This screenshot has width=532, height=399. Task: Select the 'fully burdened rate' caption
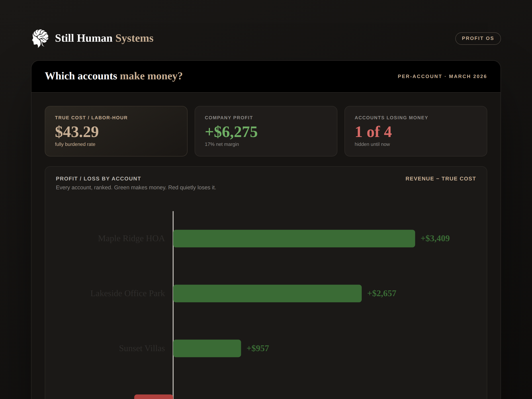(x=75, y=144)
